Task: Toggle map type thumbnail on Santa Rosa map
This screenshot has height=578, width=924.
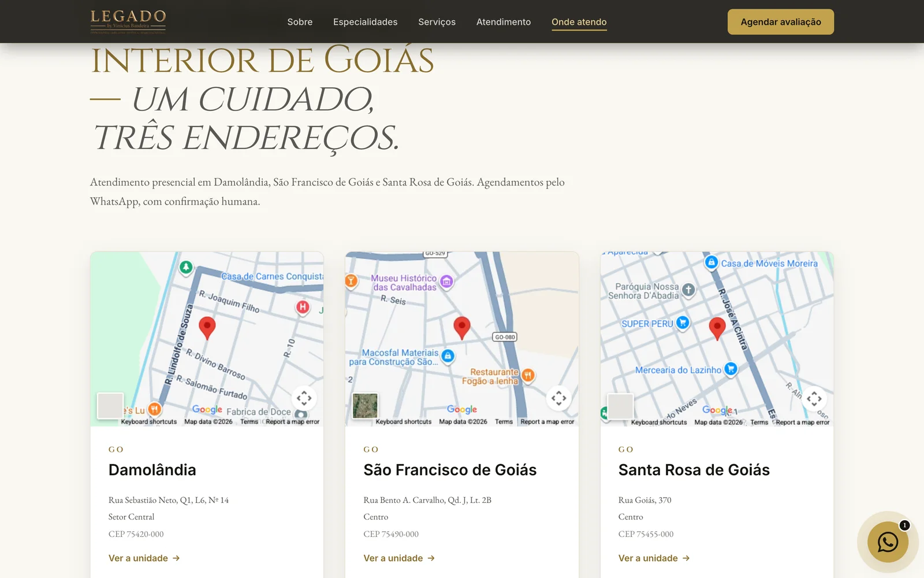Action: coord(620,406)
